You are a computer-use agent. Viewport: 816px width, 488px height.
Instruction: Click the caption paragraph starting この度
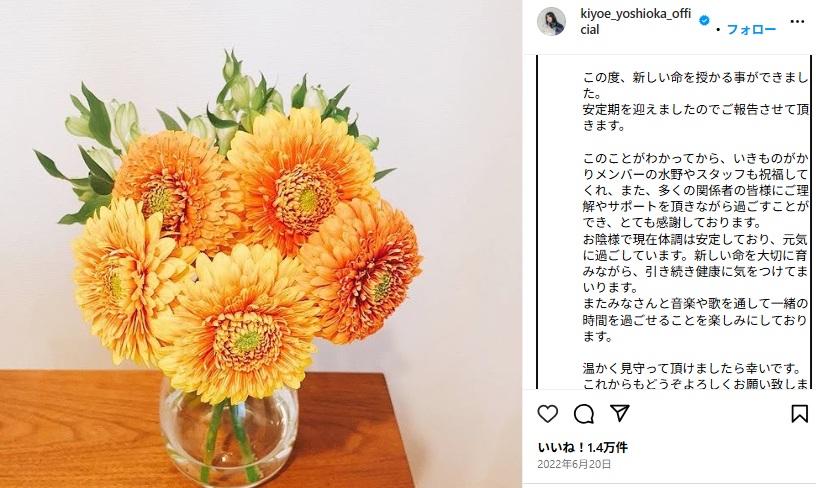(x=695, y=101)
